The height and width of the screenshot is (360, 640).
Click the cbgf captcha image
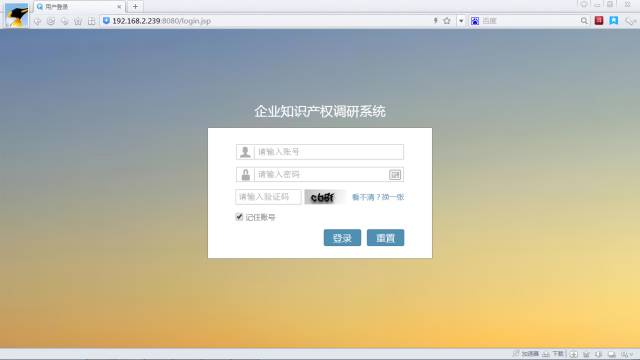[x=325, y=197]
